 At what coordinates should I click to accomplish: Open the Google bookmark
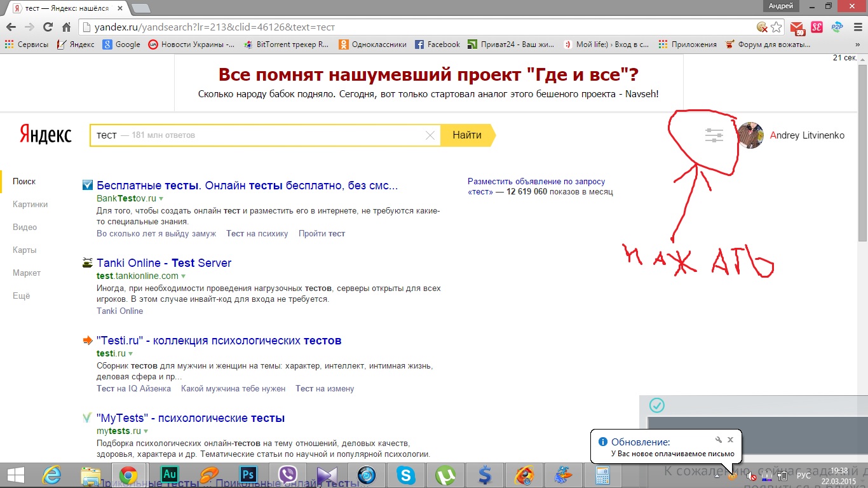[121, 44]
